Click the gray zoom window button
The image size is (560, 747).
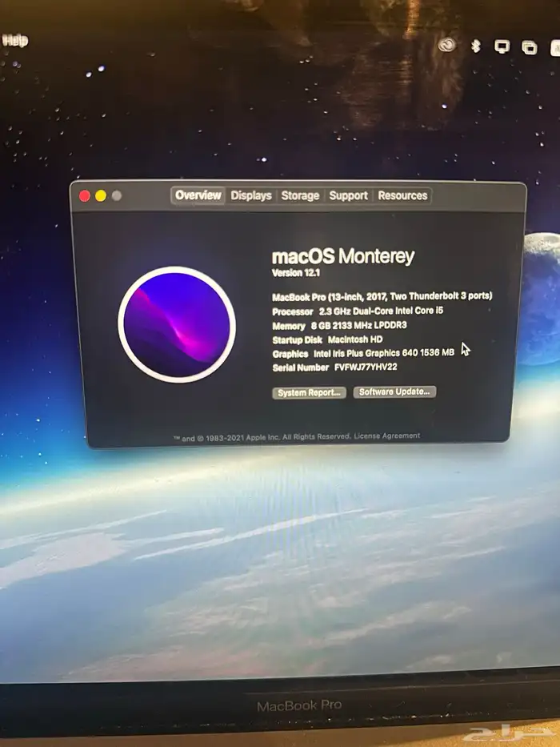pos(117,195)
